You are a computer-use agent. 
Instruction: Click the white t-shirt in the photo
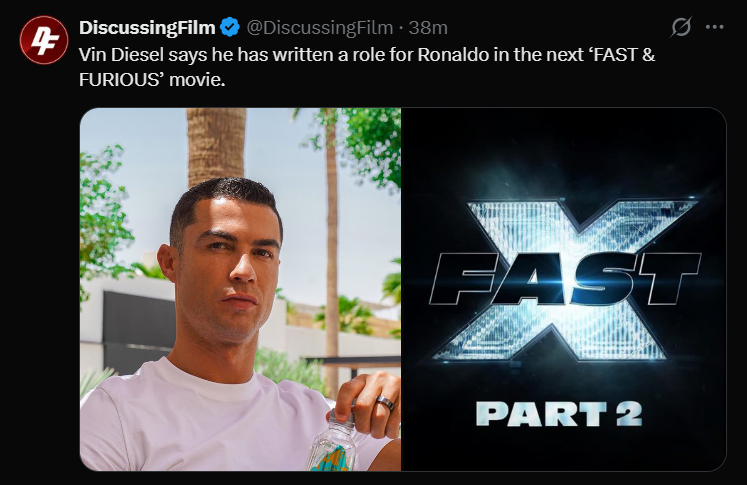(205, 419)
